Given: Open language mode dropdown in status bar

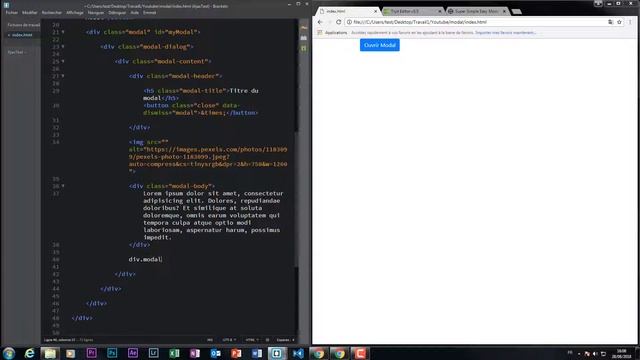Looking at the screenshot, I should pos(251,340).
